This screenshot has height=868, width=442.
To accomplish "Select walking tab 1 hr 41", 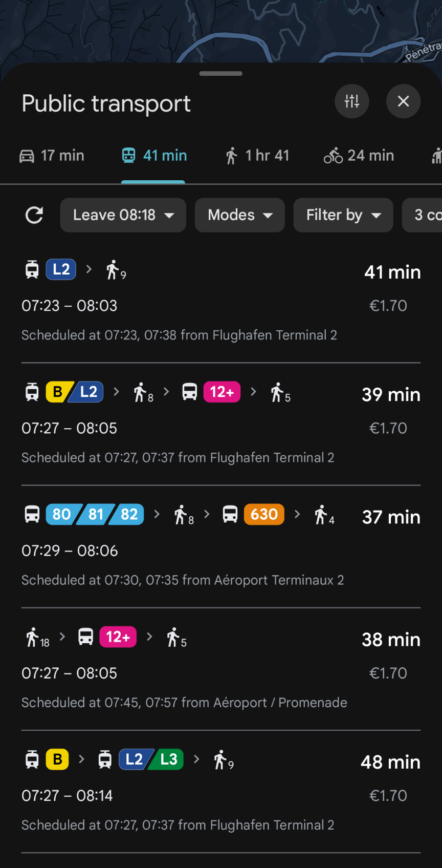I will coord(257,156).
